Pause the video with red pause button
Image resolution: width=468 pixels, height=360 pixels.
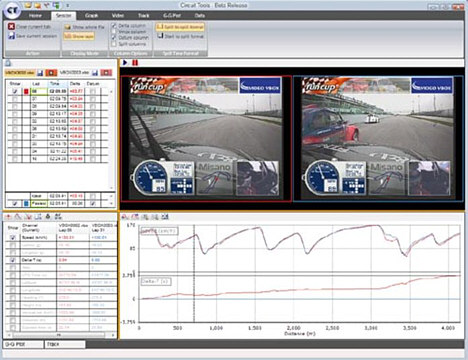[x=135, y=62]
